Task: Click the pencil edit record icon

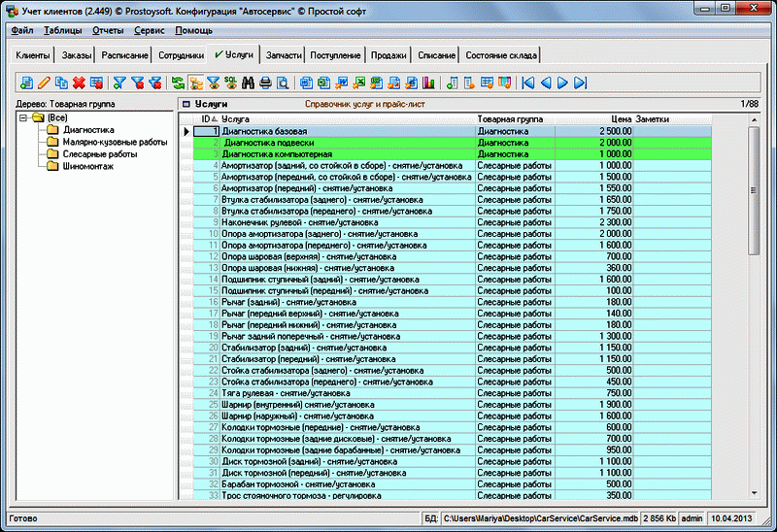Action: click(x=44, y=83)
